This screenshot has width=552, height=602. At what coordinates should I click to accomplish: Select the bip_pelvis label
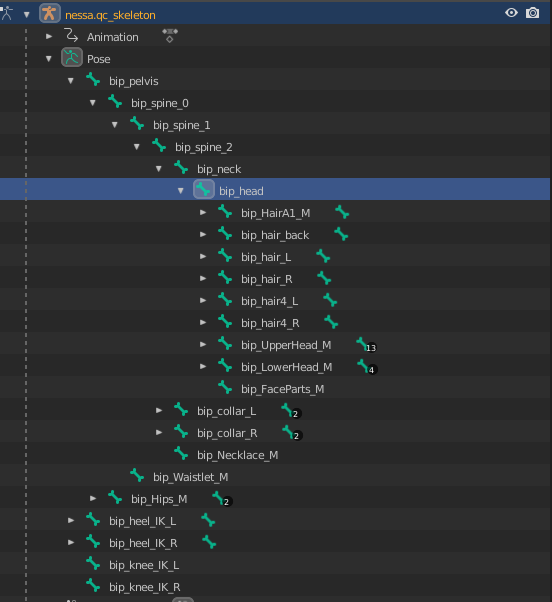pyautogui.click(x=134, y=81)
